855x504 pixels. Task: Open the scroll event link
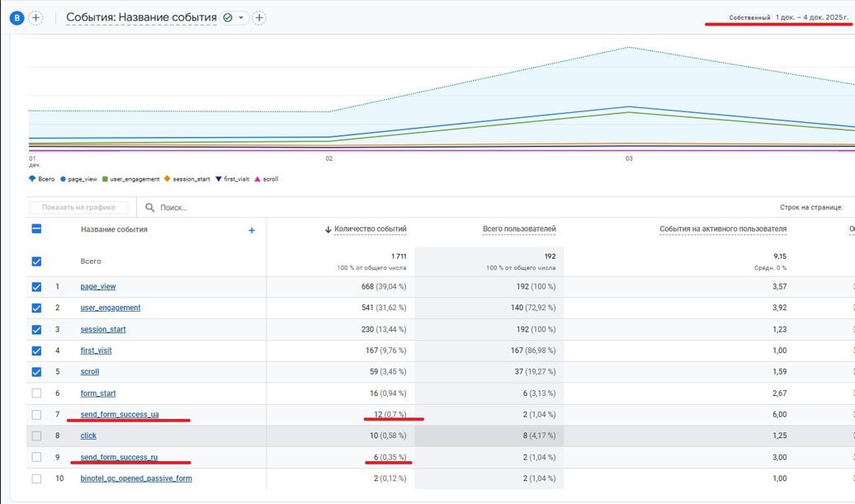coord(90,372)
